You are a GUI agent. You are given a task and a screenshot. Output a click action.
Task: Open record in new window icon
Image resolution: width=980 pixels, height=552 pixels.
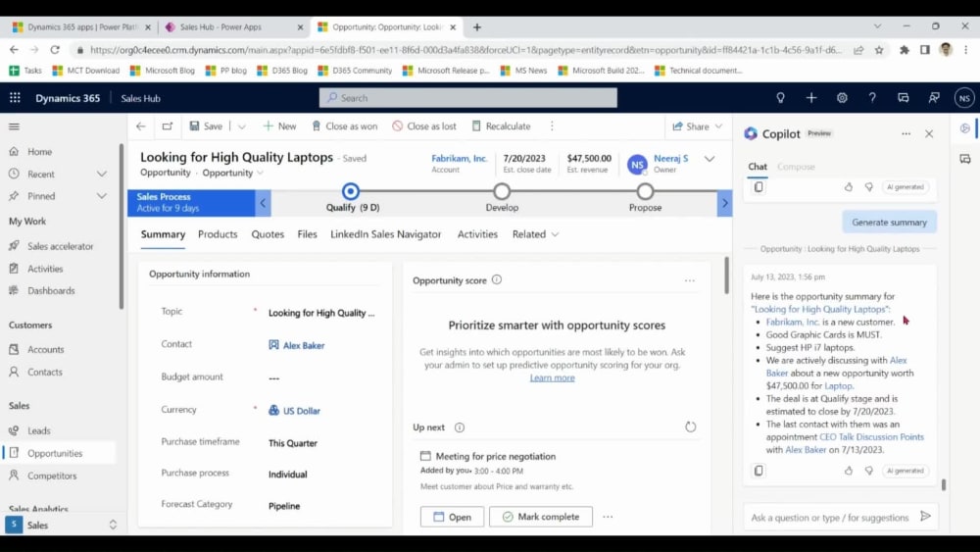tap(167, 126)
